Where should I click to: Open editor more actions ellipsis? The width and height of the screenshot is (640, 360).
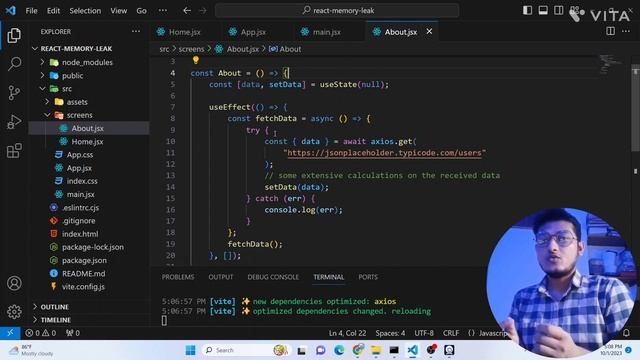[626, 31]
